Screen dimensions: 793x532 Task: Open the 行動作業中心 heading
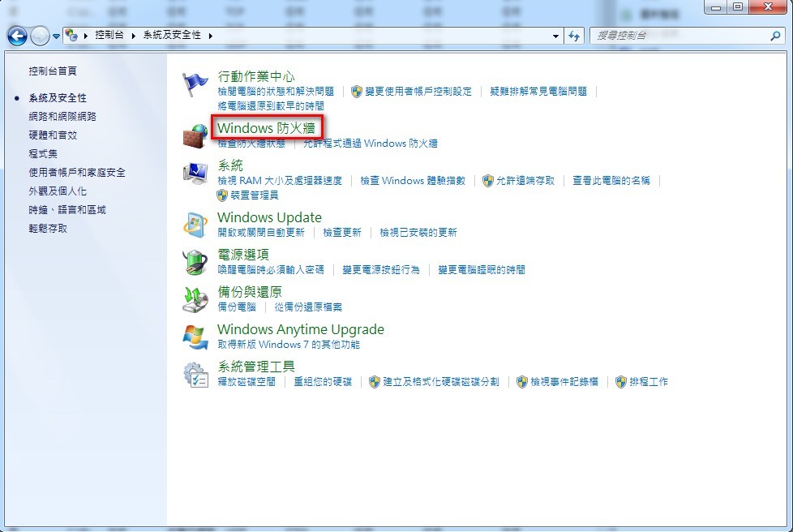coord(256,76)
